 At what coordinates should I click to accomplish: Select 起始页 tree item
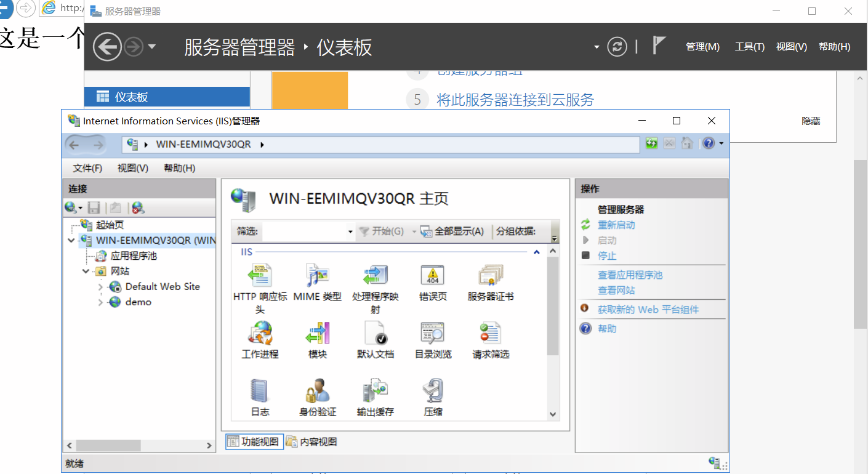coord(110,225)
